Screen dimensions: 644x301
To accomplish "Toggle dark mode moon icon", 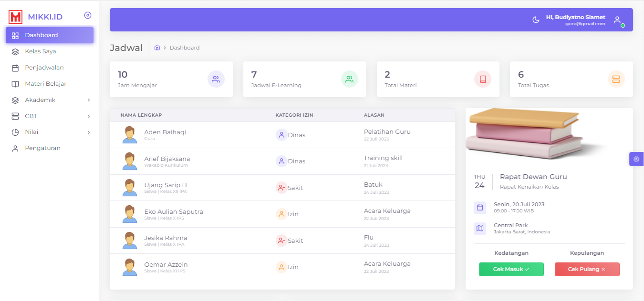I will [536, 20].
